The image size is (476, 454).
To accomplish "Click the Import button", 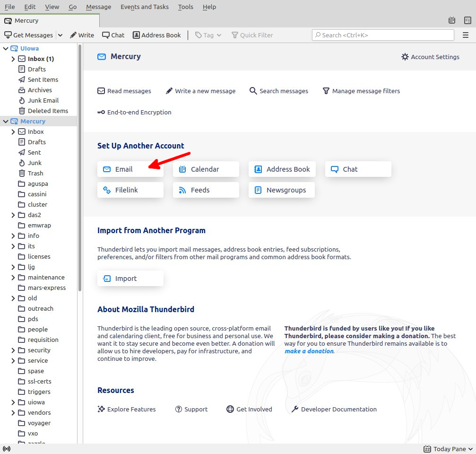I will tap(130, 279).
